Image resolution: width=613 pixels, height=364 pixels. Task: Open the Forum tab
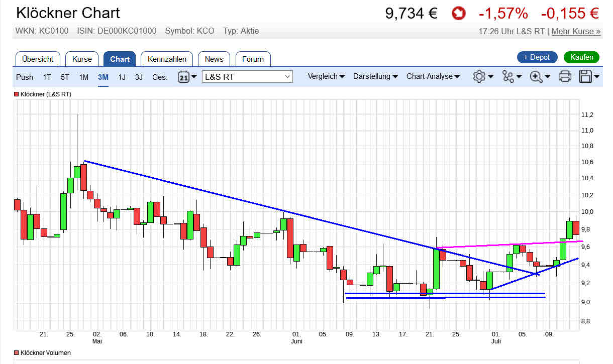click(253, 59)
